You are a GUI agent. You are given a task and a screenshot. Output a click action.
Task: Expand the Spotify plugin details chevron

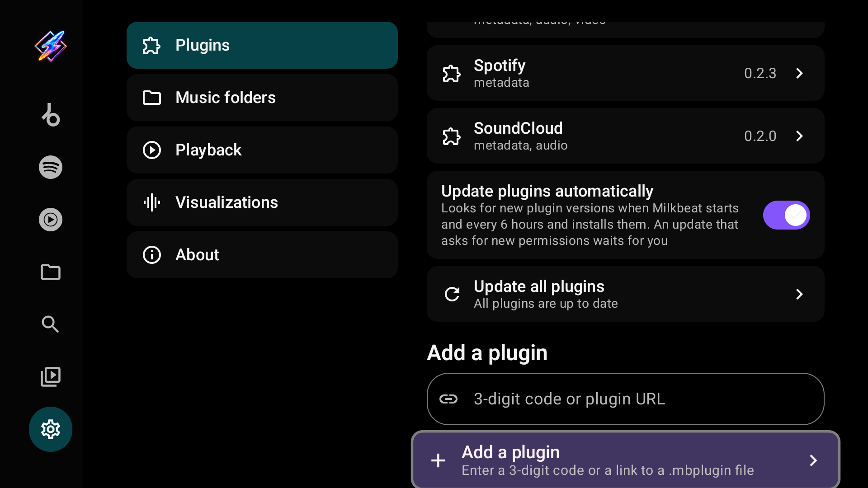pyautogui.click(x=799, y=73)
